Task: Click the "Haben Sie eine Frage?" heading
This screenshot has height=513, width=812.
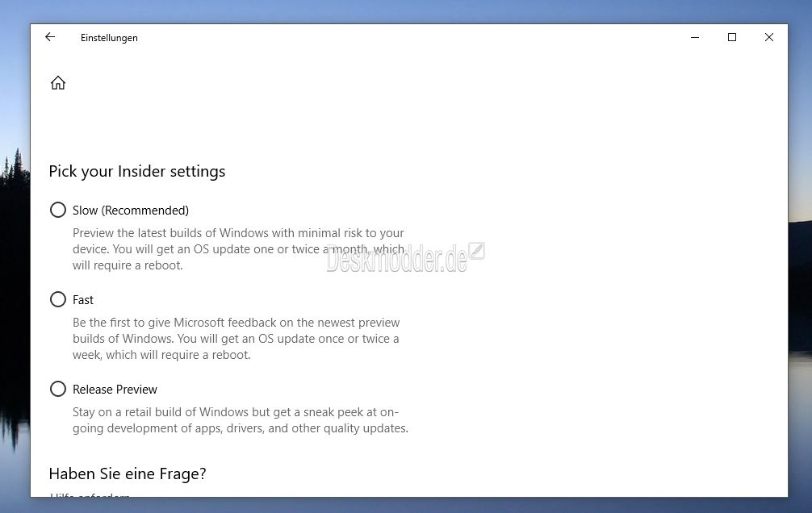Action: (x=128, y=473)
